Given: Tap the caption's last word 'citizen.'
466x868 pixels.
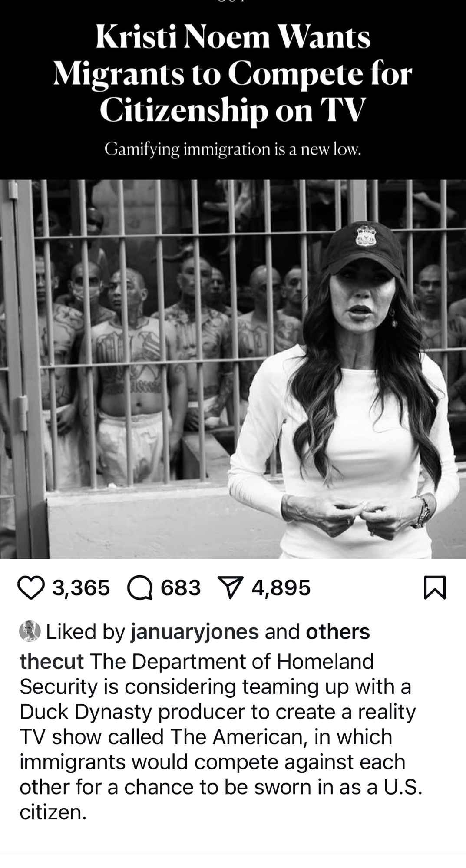Looking at the screenshot, I should (x=53, y=812).
